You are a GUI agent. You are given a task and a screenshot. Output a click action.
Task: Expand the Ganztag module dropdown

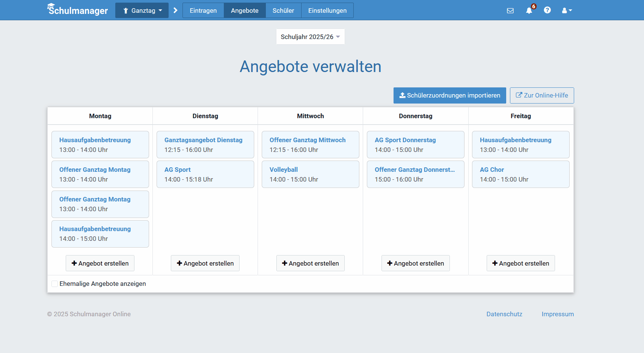(x=142, y=11)
